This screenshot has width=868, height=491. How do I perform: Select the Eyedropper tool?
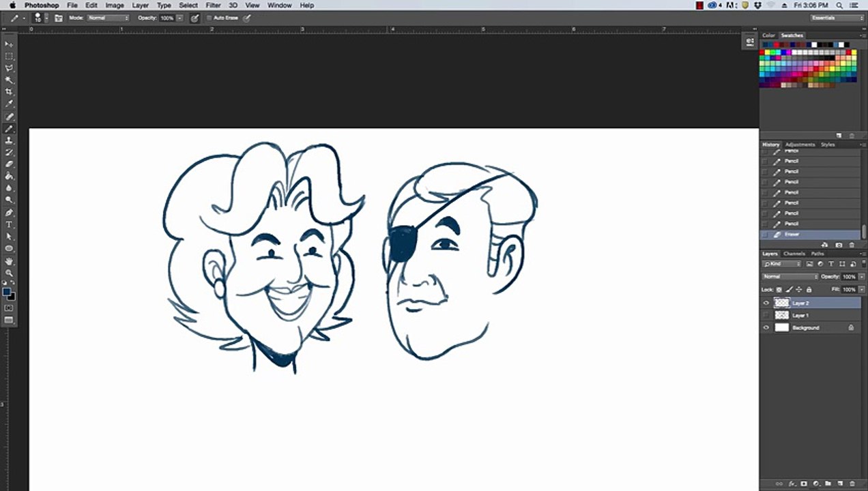[10, 104]
